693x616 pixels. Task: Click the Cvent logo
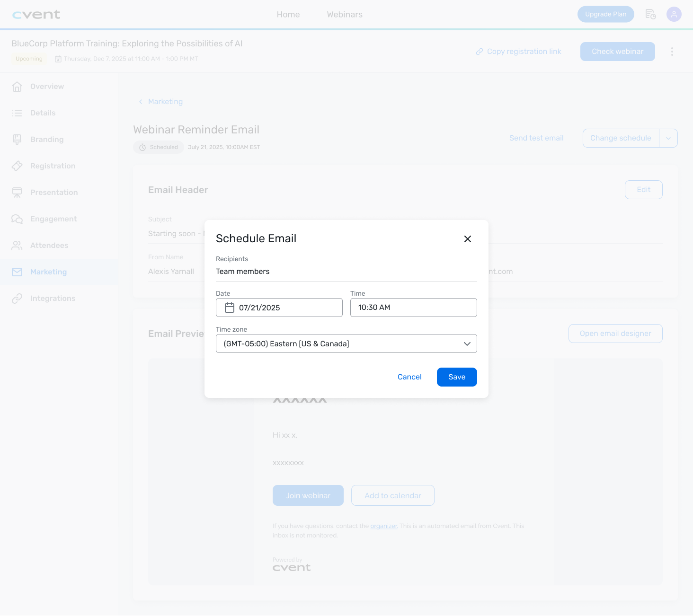click(x=36, y=15)
